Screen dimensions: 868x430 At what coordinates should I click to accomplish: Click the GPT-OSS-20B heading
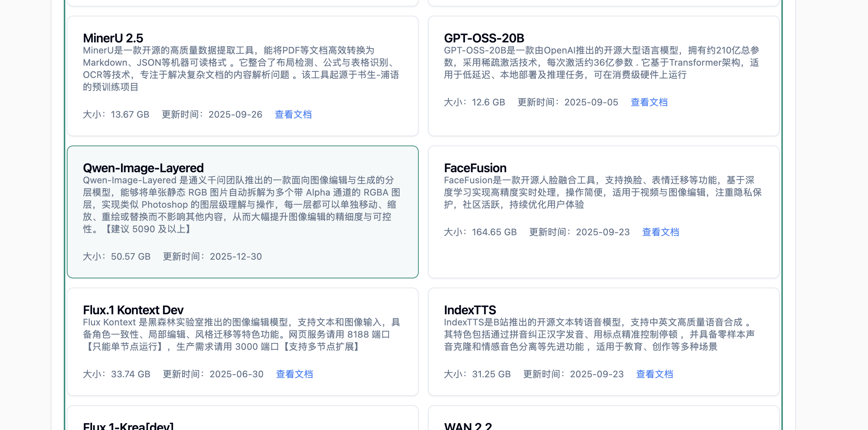[x=484, y=38]
